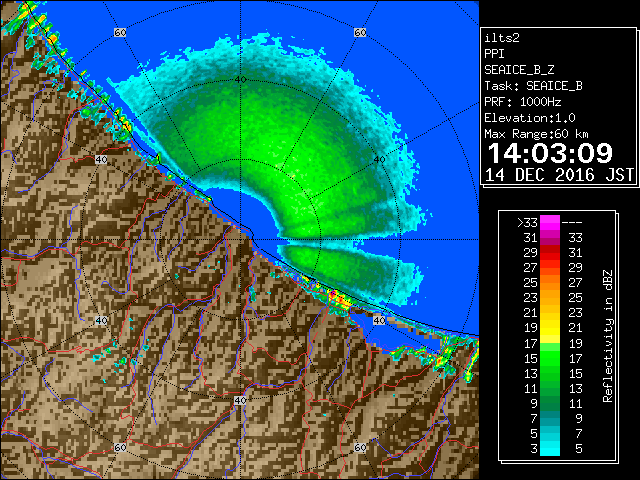Click the 'PPI' scan type label
The image size is (640, 480).
(x=494, y=54)
